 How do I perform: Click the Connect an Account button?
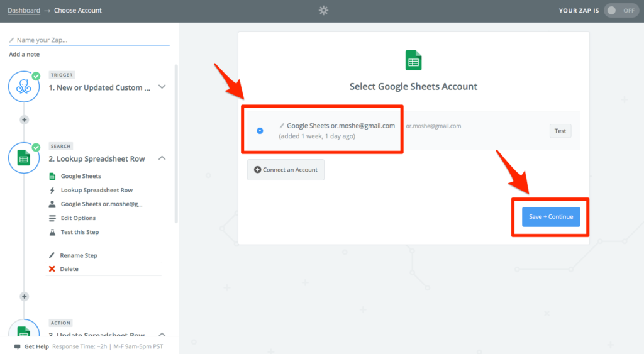tap(286, 170)
